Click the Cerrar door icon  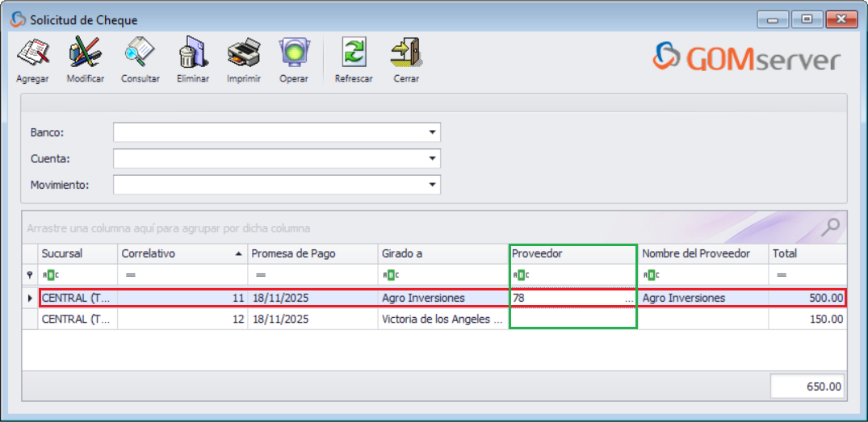pyautogui.click(x=406, y=52)
